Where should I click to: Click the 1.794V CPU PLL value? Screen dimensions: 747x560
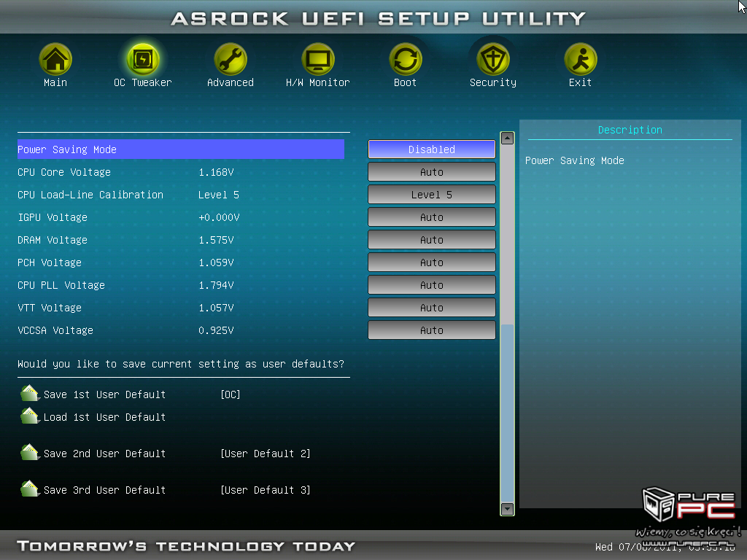point(216,285)
